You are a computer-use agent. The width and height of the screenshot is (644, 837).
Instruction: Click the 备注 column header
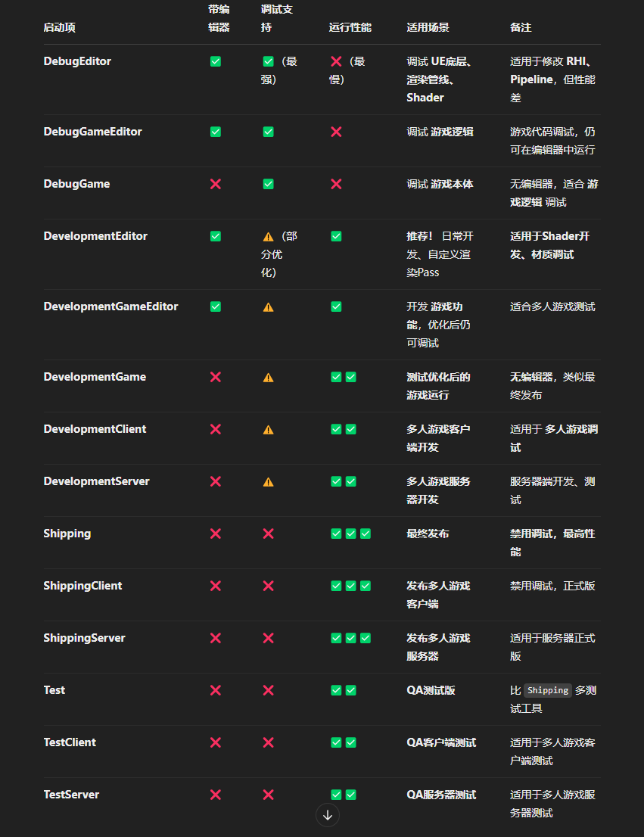(x=521, y=27)
